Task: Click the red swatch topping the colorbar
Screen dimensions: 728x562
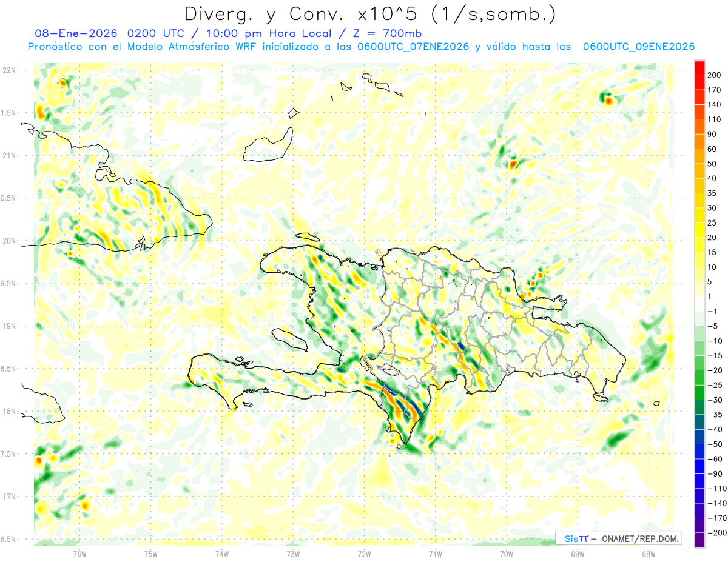Action: coord(699,68)
